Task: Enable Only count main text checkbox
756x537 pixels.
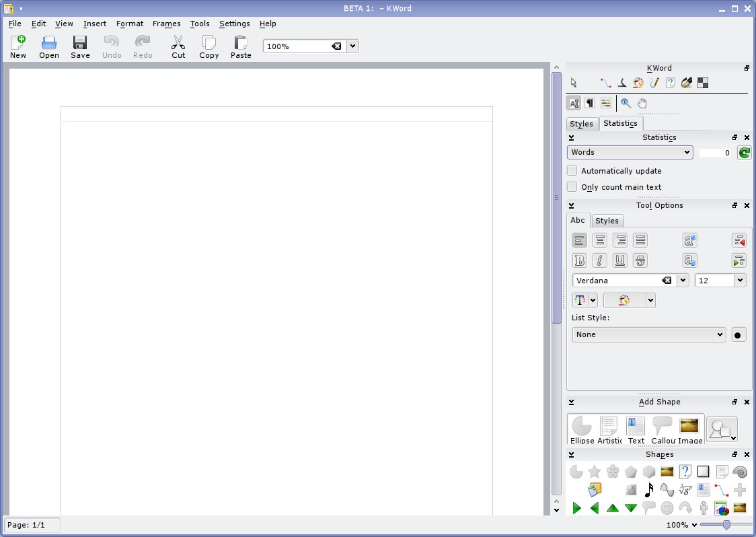Action: tap(572, 187)
